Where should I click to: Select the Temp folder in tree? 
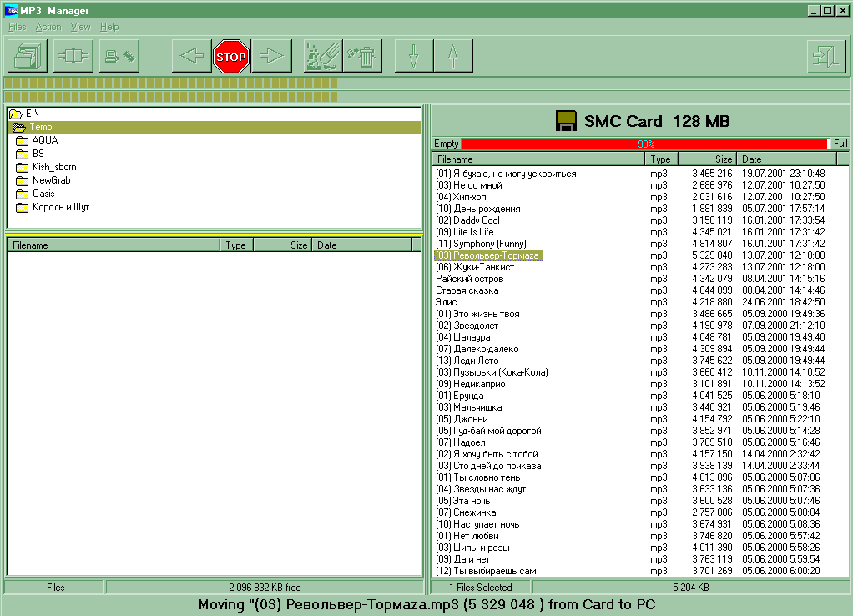tap(41, 127)
